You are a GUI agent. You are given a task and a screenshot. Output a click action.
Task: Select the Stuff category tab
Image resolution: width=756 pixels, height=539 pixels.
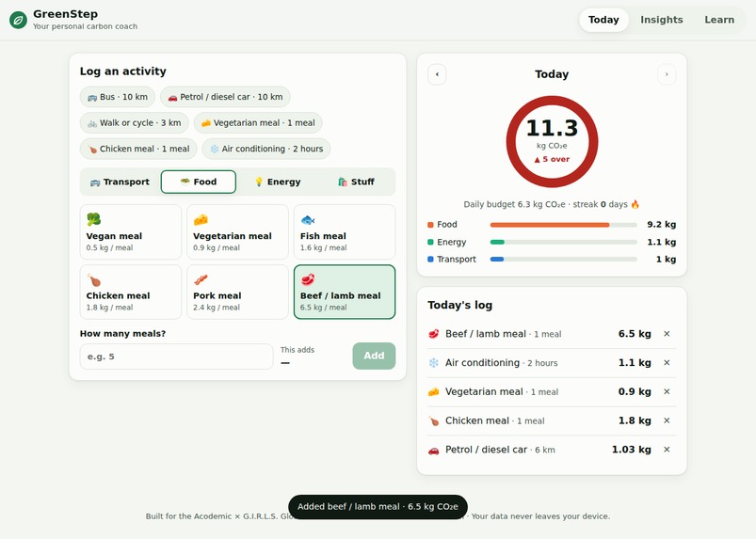(x=356, y=182)
